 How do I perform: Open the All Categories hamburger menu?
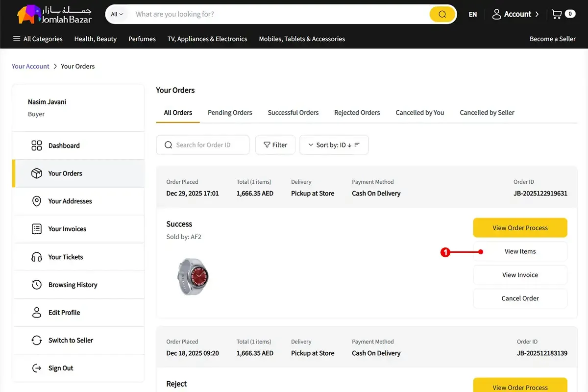click(38, 39)
